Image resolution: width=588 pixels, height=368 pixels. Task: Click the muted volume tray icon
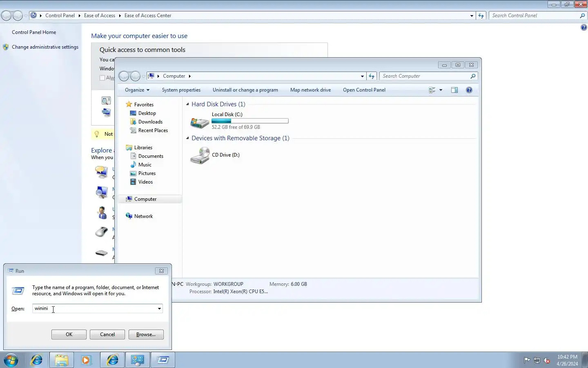tap(547, 360)
